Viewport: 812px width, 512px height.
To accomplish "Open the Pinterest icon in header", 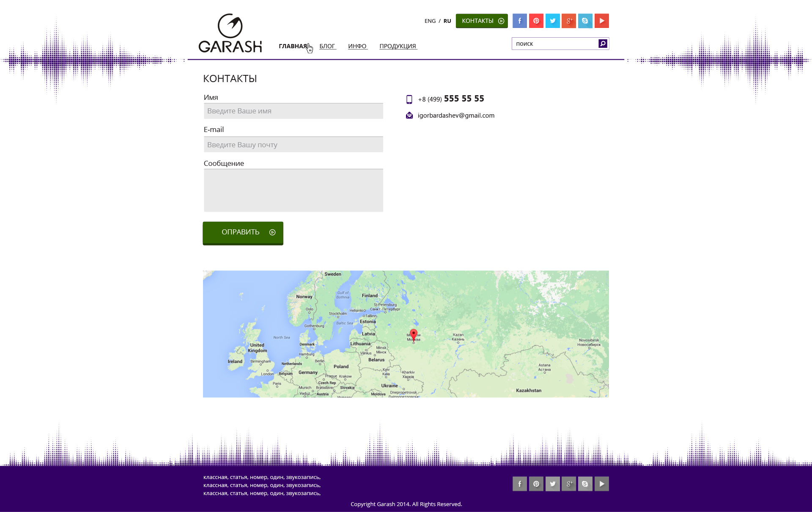I will tap(536, 21).
